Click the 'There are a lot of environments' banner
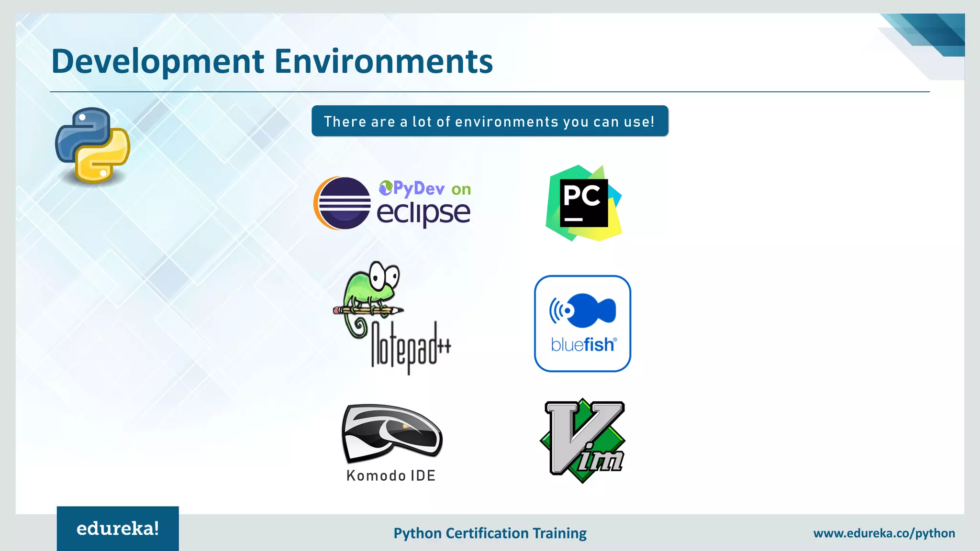 point(490,121)
